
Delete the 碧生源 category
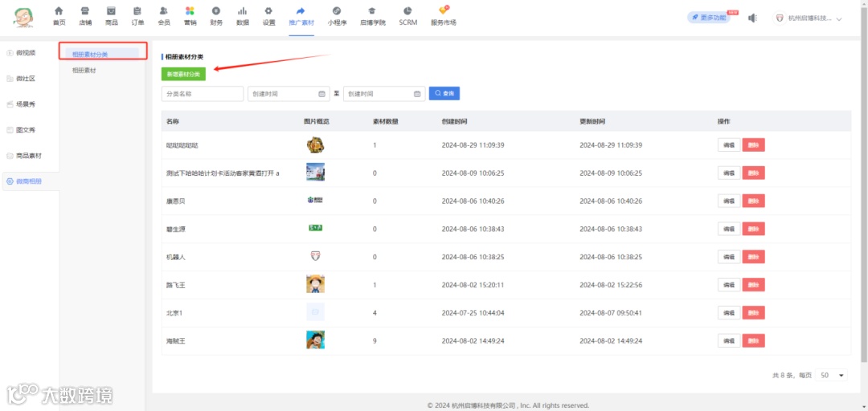753,229
